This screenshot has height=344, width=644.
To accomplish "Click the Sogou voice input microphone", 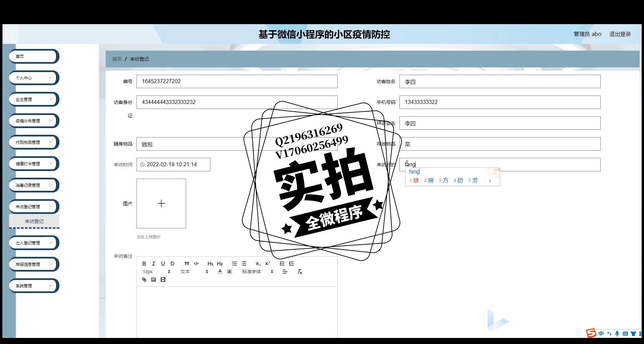I will pos(617,334).
